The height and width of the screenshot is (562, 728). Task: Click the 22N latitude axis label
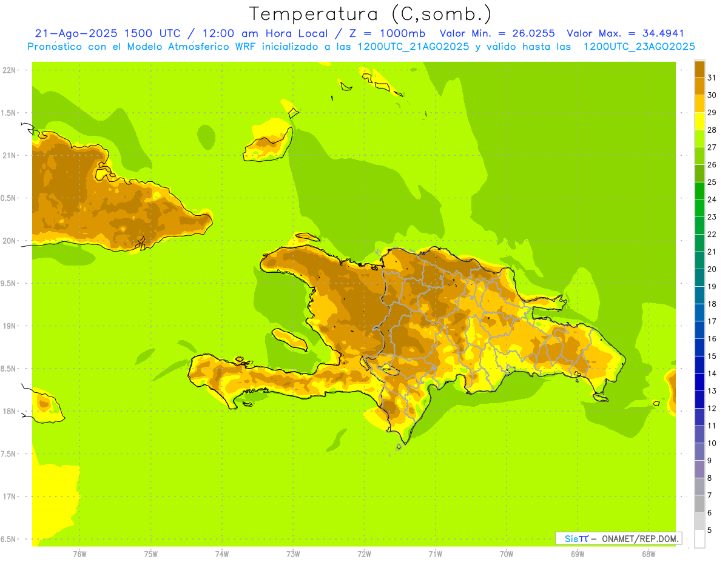tap(9, 70)
